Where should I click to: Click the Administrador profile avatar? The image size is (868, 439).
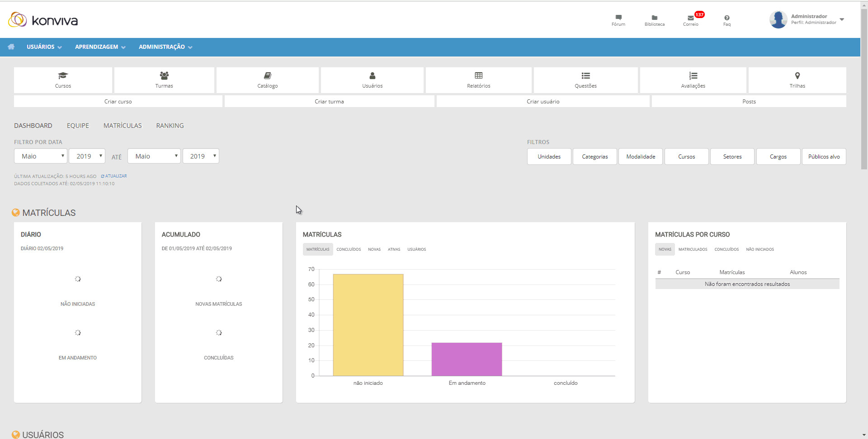[778, 19]
